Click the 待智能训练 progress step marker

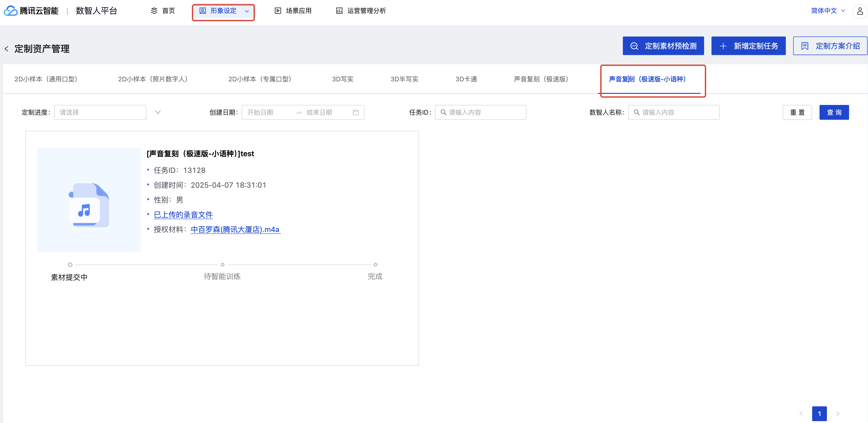pos(222,264)
